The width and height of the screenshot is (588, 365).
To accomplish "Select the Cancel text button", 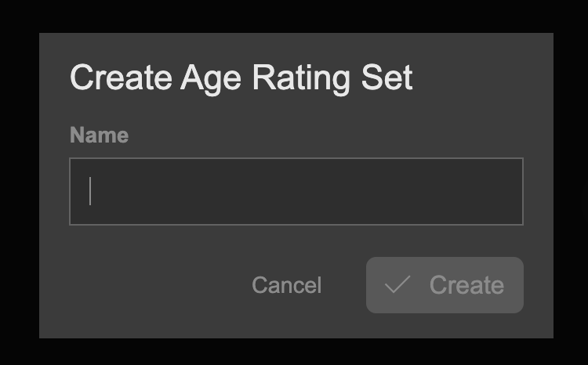I will [286, 285].
